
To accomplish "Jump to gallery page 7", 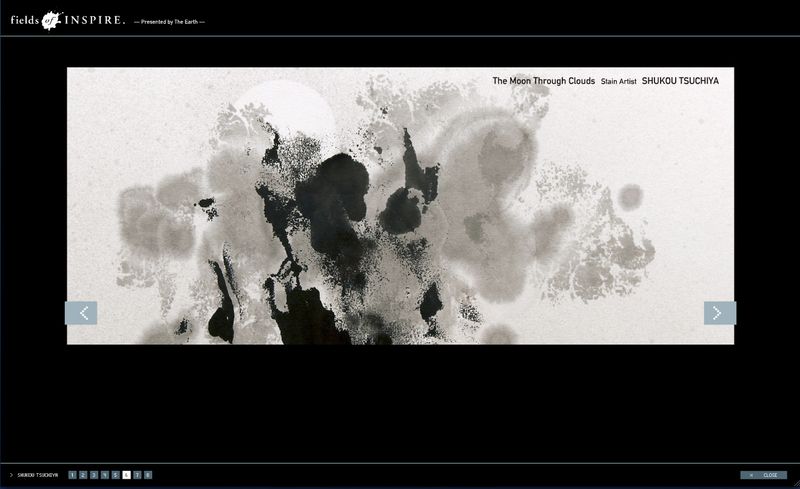I will (137, 475).
